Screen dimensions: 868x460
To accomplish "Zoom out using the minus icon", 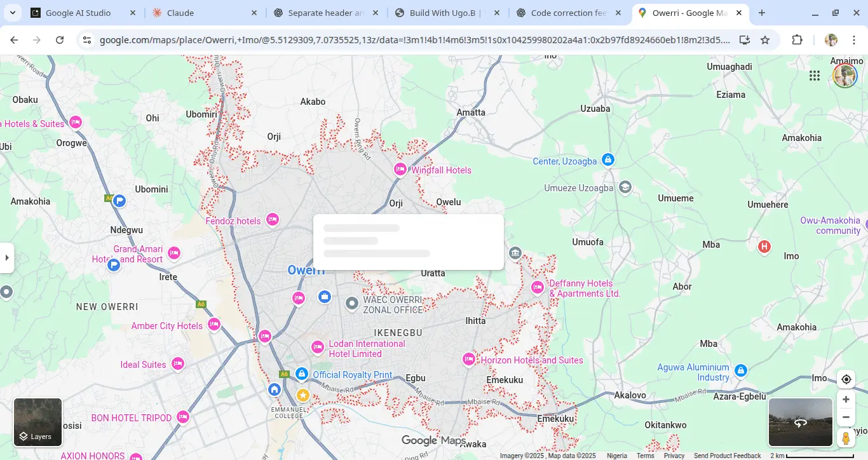I will [846, 417].
